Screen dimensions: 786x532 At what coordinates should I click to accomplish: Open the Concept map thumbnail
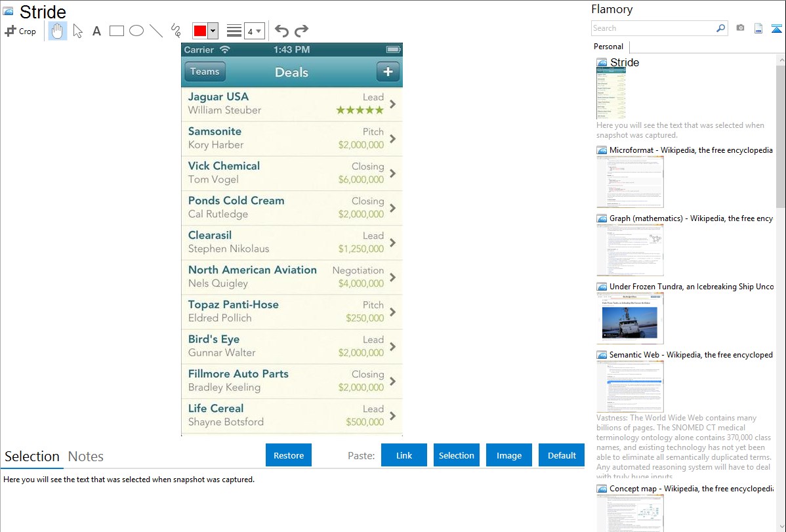pos(630,513)
